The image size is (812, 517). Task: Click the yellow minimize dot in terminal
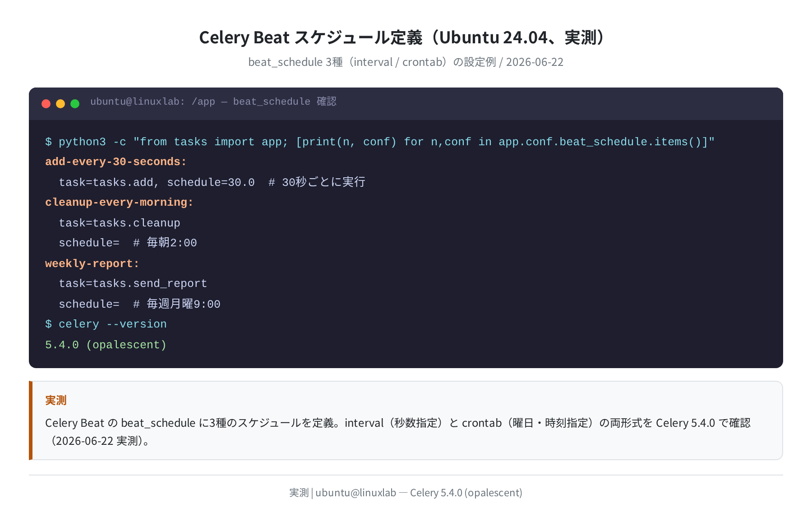pos(60,104)
